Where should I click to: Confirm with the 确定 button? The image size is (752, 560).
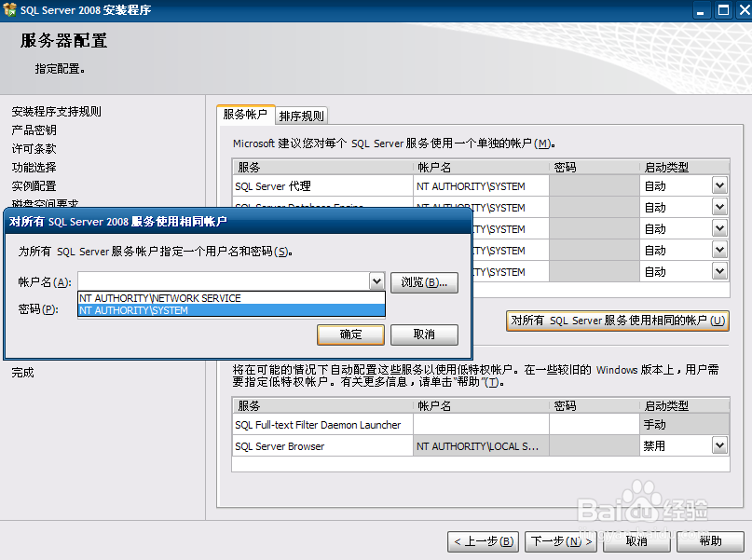350,335
